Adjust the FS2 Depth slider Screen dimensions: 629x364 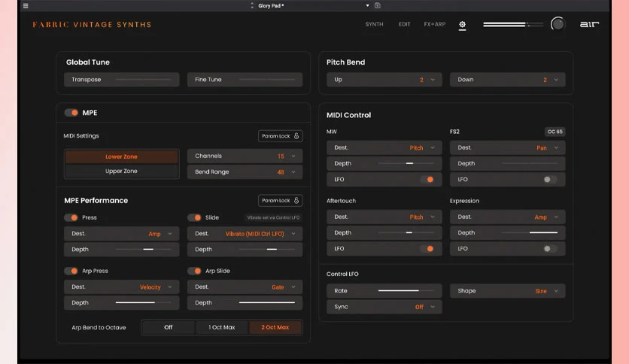click(530, 163)
